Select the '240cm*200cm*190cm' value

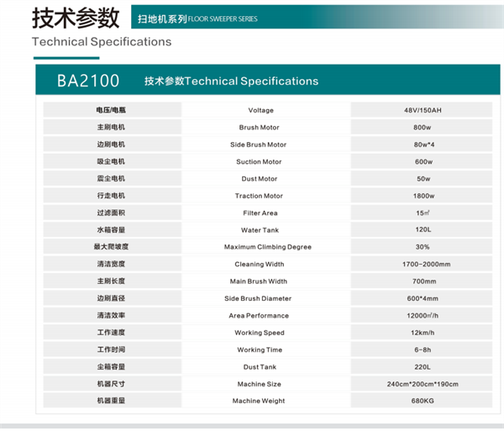click(x=423, y=384)
